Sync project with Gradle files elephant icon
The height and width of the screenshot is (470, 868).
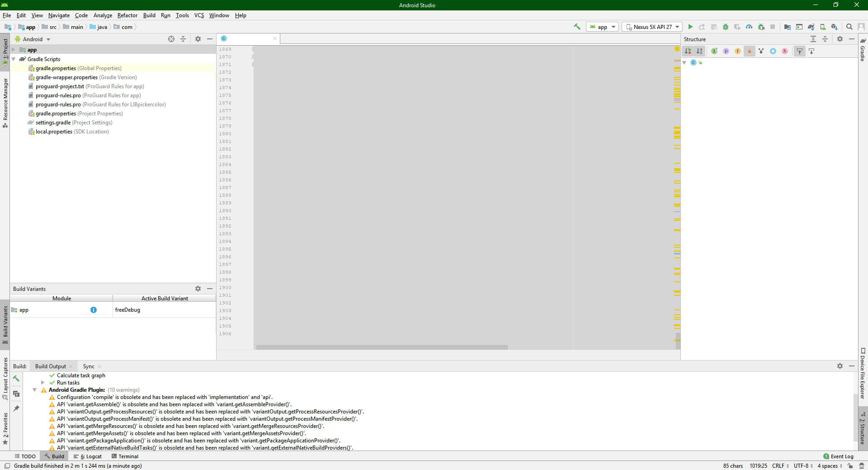[x=811, y=27]
